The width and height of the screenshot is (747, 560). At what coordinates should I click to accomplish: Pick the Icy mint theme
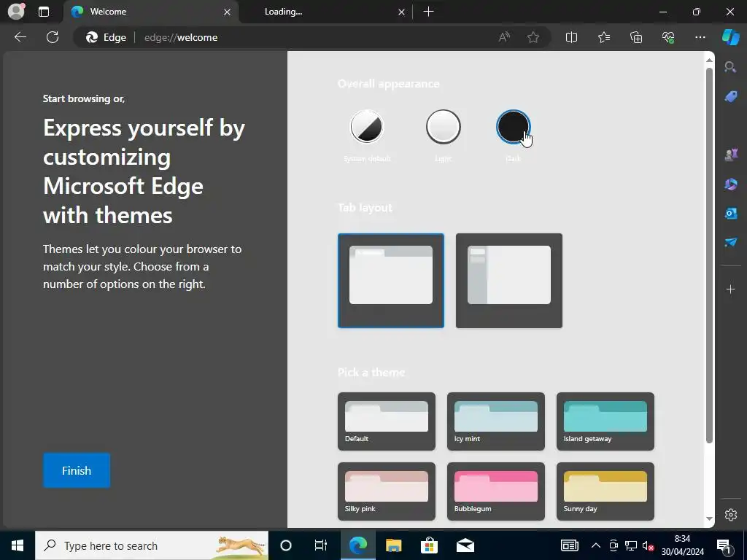point(495,421)
